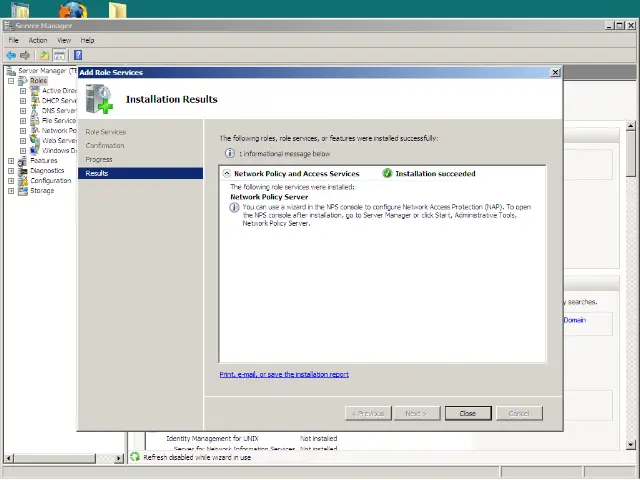This screenshot has height=480, width=640.
Task: Click the Close button in wizard
Action: coord(468,413)
